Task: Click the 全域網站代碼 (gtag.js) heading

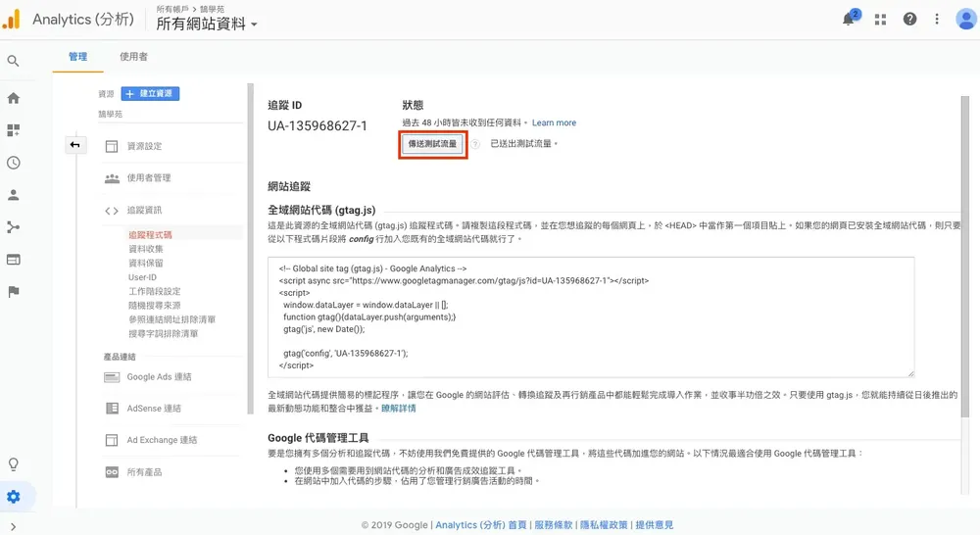Action: (x=321, y=211)
